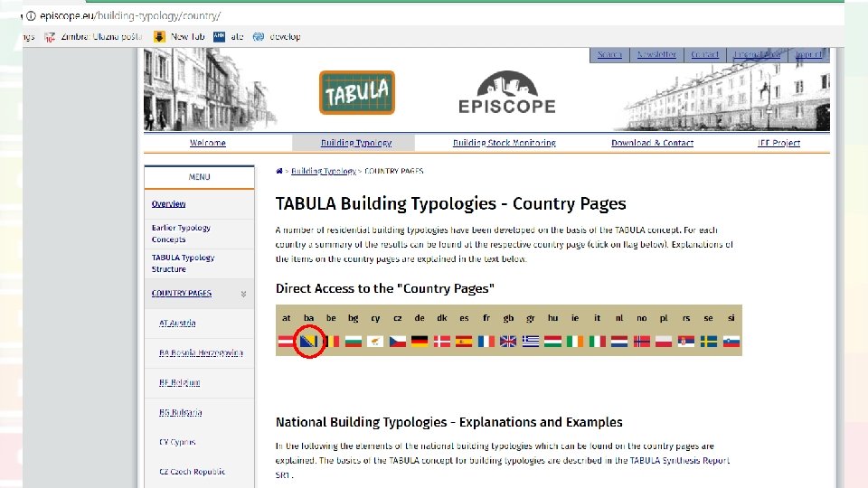Click the Poland flag icon

pyautogui.click(x=664, y=342)
